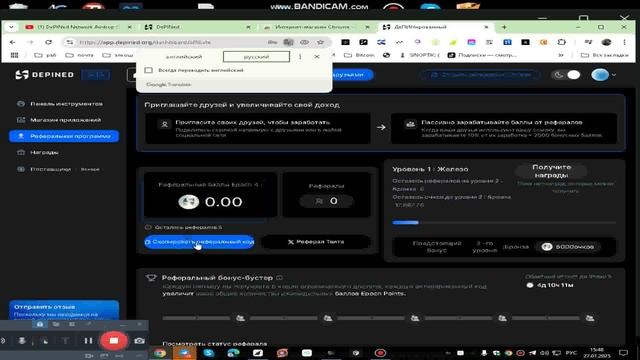Select the Bandicam text drawing tool
Image resolution: width=640 pixels, height=360 pixels.
coord(65,340)
